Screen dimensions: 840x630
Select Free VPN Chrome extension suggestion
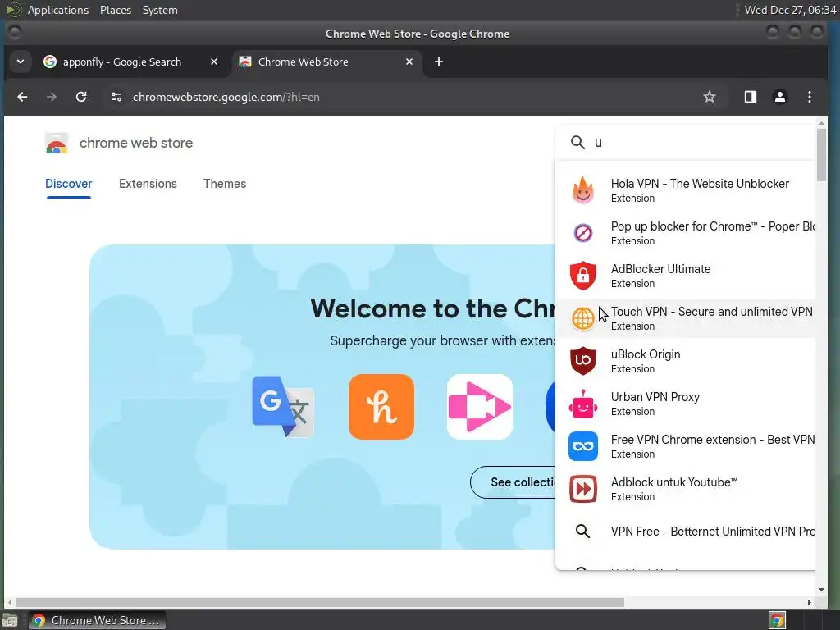tap(713, 440)
